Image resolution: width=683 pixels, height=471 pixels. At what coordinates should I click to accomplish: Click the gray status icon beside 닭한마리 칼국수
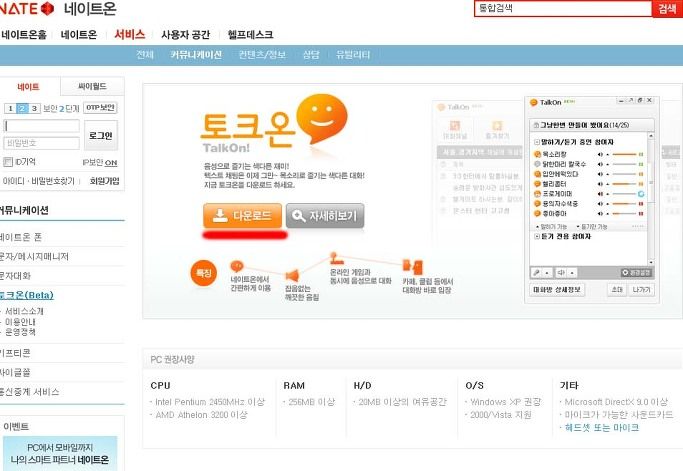(x=537, y=164)
